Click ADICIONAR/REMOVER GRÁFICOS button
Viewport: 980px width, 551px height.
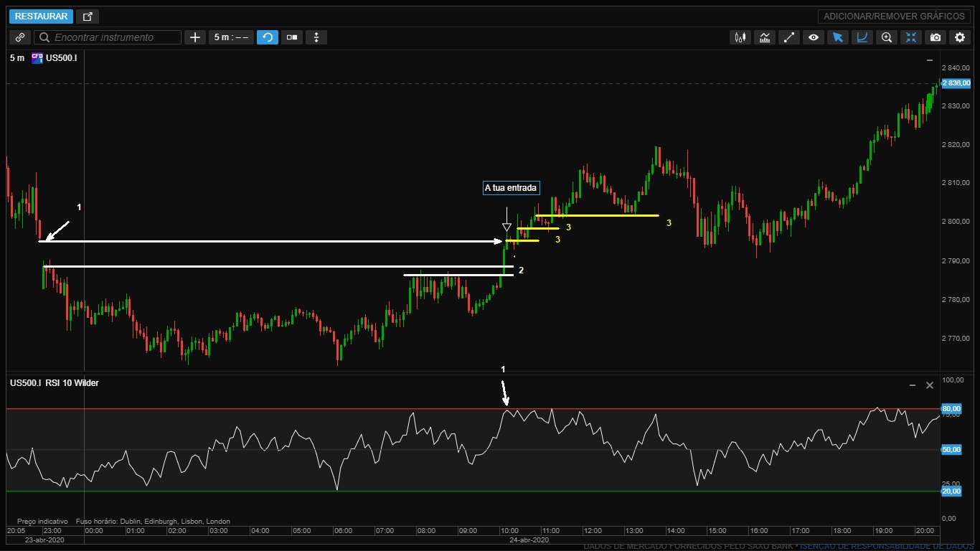894,17
